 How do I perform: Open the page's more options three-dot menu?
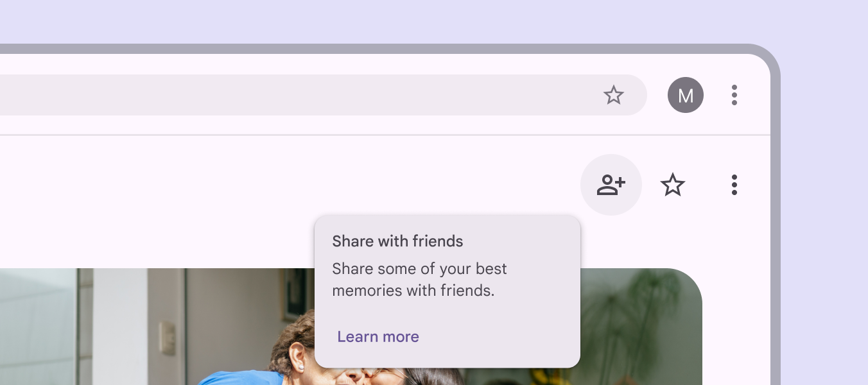(734, 185)
